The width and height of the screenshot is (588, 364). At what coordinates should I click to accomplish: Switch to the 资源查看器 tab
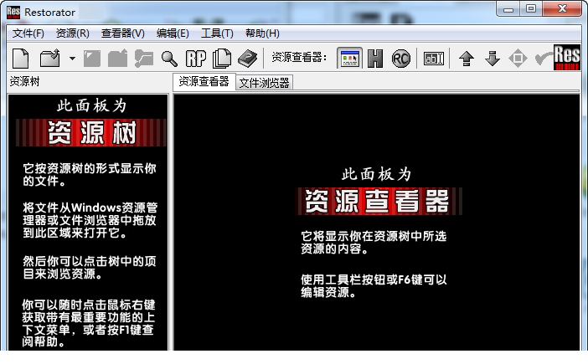point(204,82)
